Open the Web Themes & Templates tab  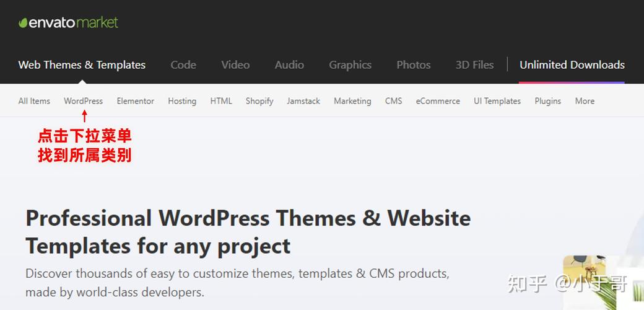82,65
